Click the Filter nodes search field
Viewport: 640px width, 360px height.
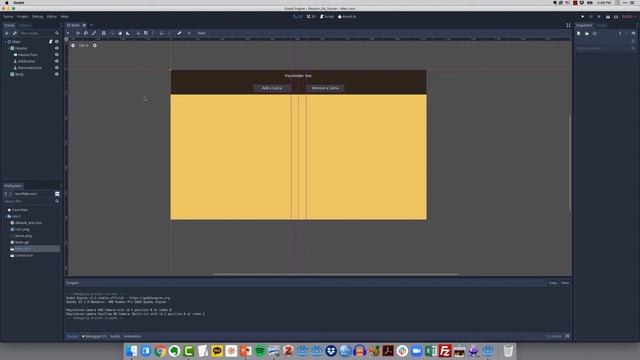point(40,33)
